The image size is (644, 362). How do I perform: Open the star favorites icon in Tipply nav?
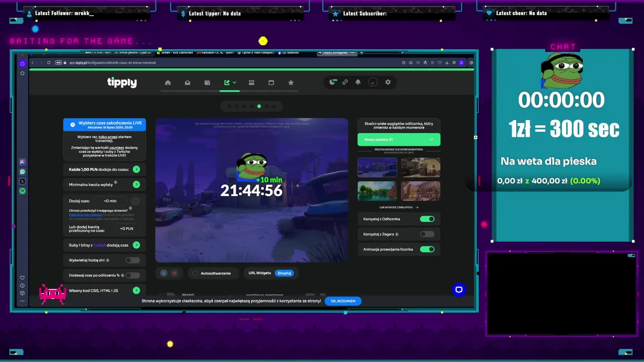pyautogui.click(x=291, y=82)
